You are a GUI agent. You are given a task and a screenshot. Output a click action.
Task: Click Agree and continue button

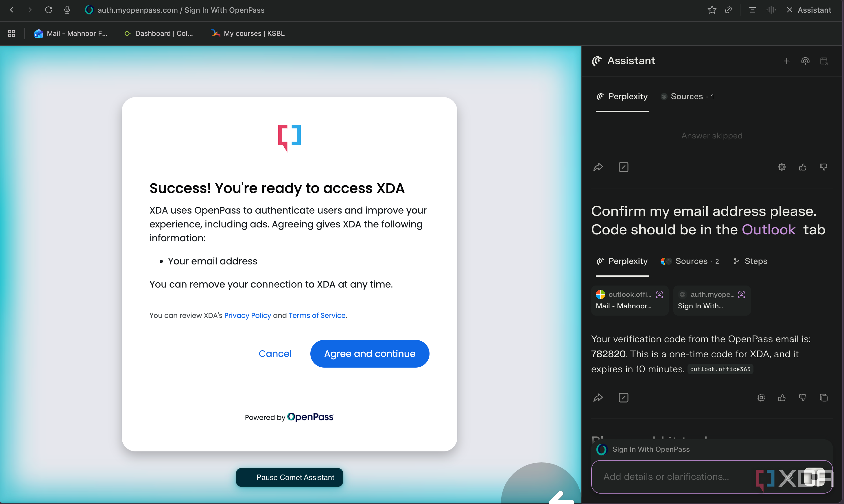coord(370,353)
